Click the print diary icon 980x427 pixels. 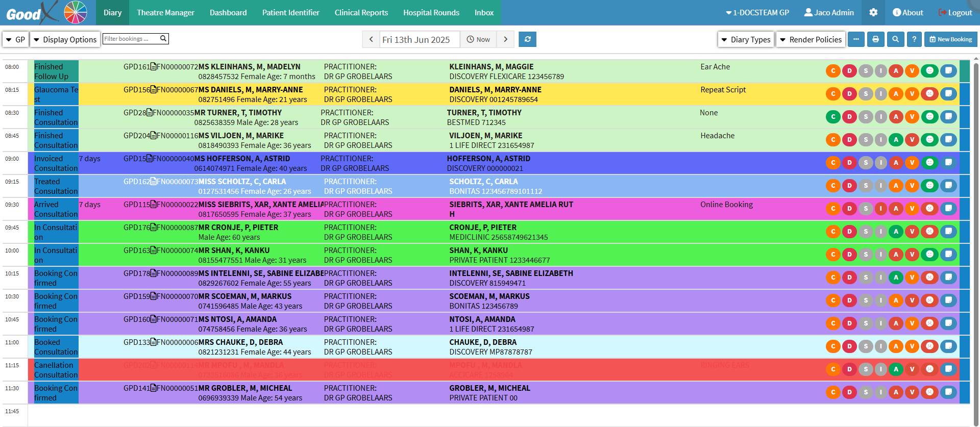(x=875, y=39)
